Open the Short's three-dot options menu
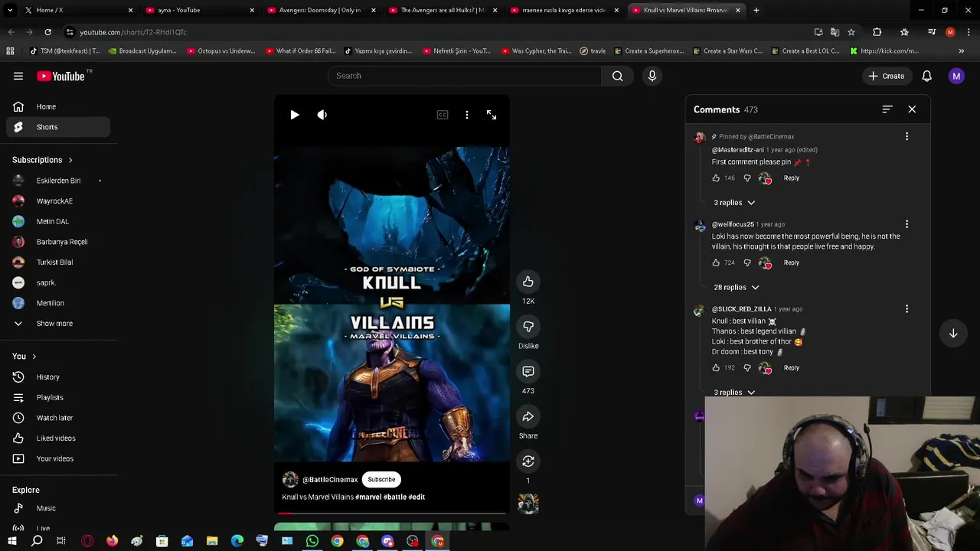Image resolution: width=980 pixels, height=551 pixels. pyautogui.click(x=467, y=115)
